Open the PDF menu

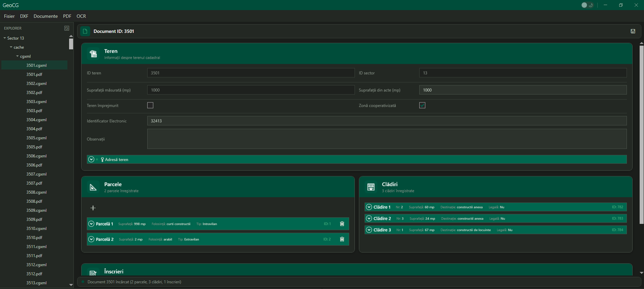click(67, 16)
